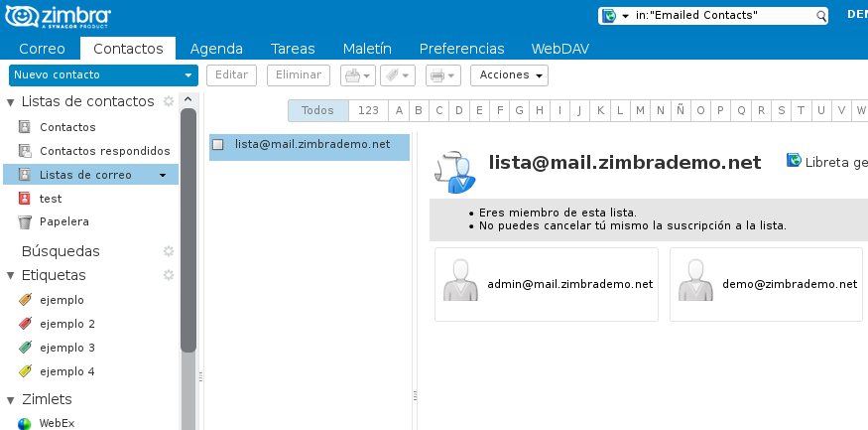
Task: Filter contacts by letter T
Action: [x=801, y=110]
